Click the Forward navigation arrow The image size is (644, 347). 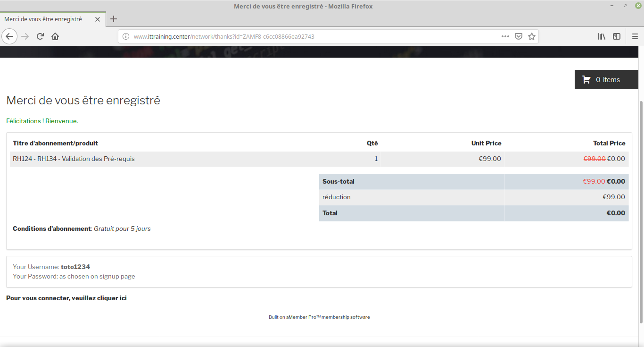25,36
